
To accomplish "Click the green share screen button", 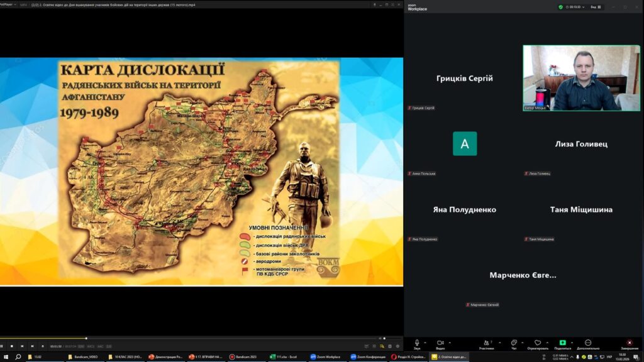I will (562, 343).
